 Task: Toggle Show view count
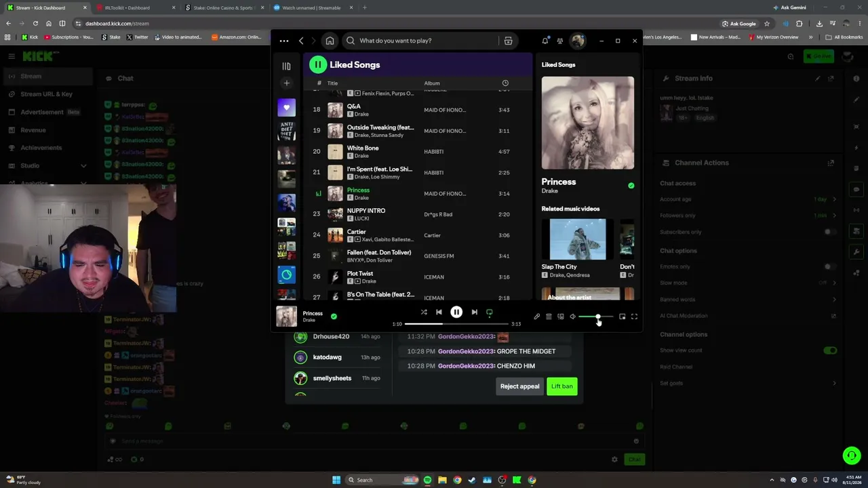pos(830,350)
